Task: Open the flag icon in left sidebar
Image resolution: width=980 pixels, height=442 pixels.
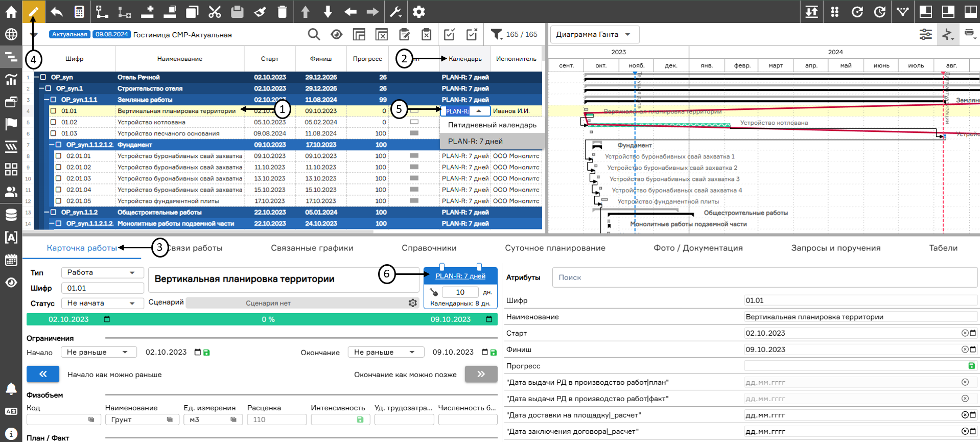Action: pyautogui.click(x=11, y=124)
